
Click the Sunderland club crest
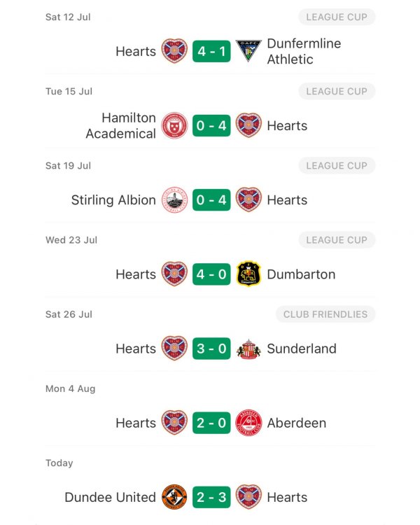248,349
